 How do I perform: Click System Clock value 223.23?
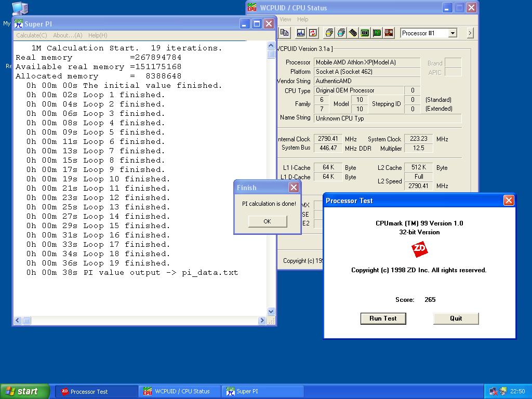tap(418, 139)
